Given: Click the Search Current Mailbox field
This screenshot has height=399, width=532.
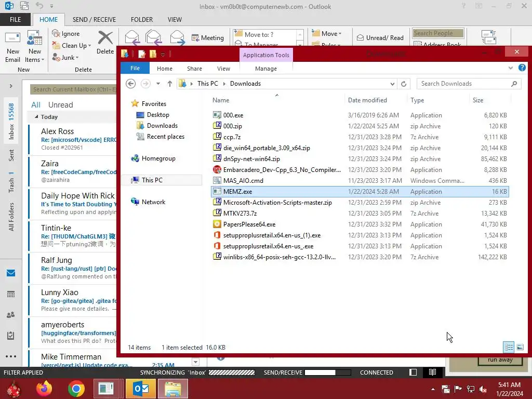Looking at the screenshot, I should pyautogui.click(x=73, y=89).
